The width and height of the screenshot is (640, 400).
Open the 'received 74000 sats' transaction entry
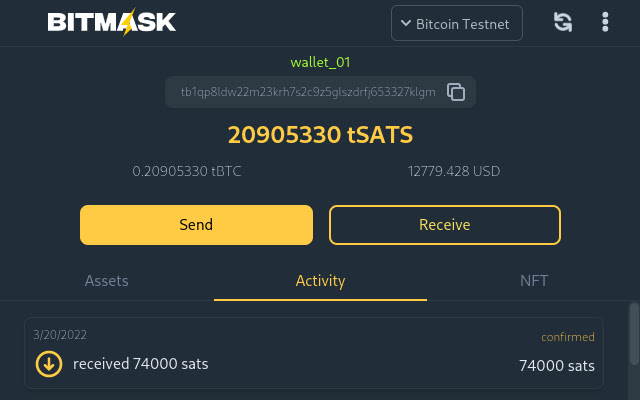141,364
